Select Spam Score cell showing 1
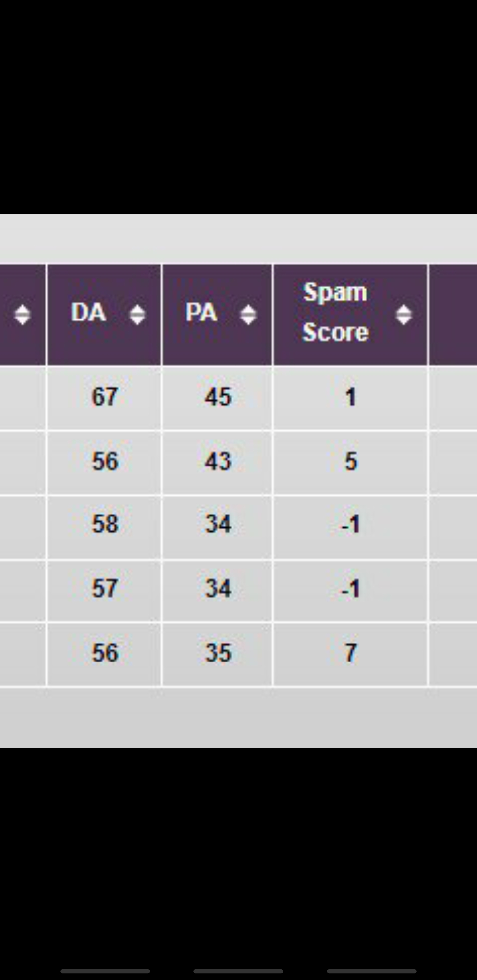Viewport: 477px width, 980px height. [x=350, y=398]
